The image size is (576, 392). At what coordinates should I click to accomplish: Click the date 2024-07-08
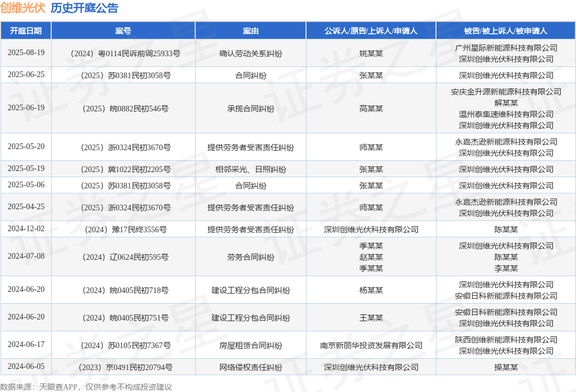click(x=26, y=256)
